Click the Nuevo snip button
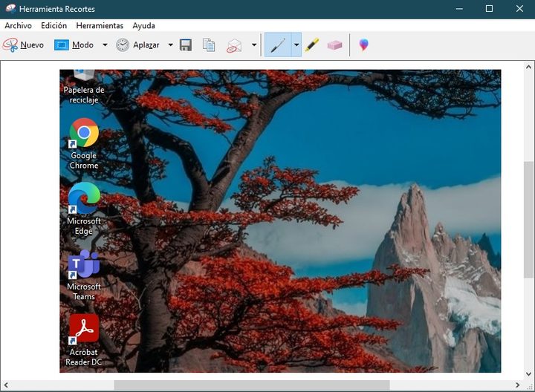Viewport: 535px width, 392px height. pyautogui.click(x=23, y=45)
